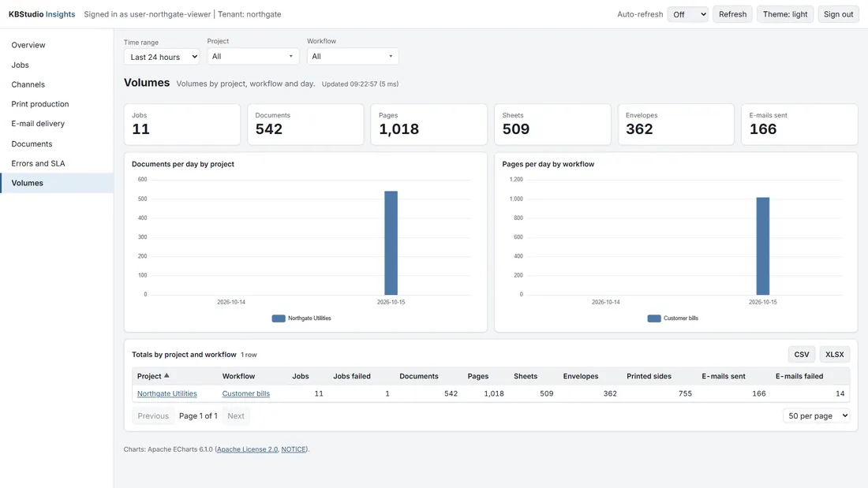This screenshot has height=488, width=868.
Task: Open the 50 per page dropdown
Action: point(816,416)
